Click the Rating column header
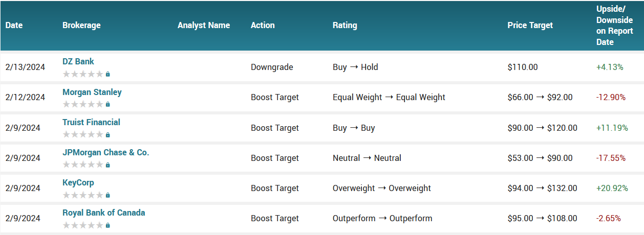 [x=345, y=25]
